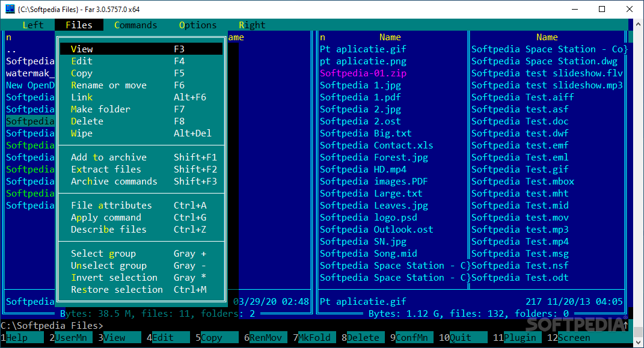Choose Copy F5 in the Files menu

click(x=141, y=73)
